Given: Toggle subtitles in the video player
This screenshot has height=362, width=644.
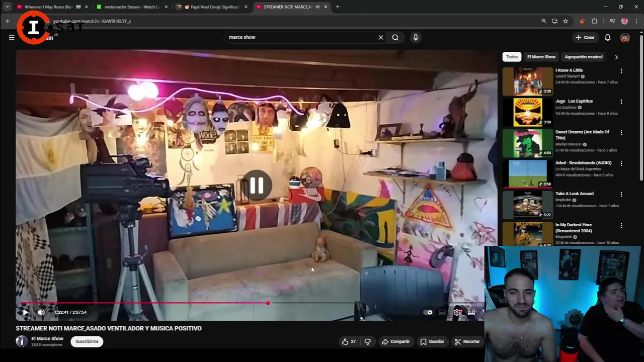Looking at the screenshot, I should [x=442, y=312].
